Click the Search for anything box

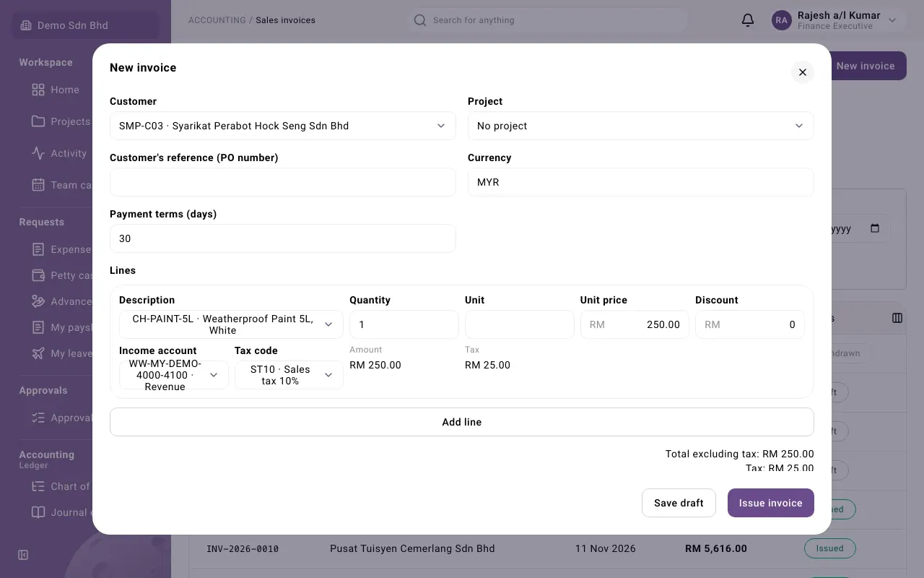[x=546, y=20]
